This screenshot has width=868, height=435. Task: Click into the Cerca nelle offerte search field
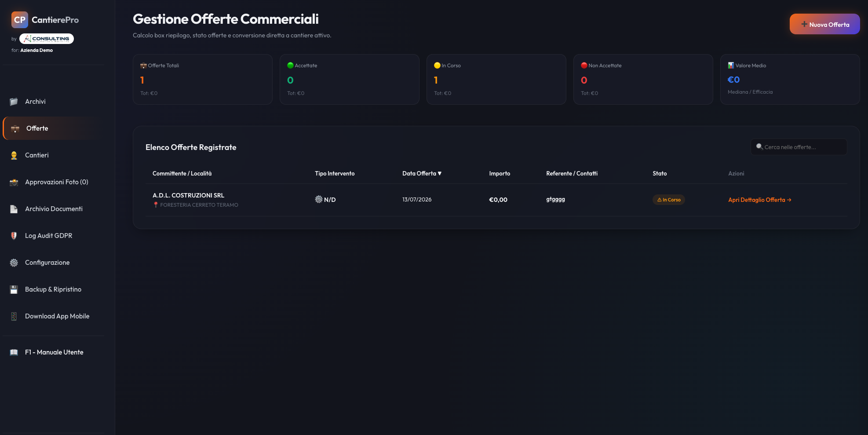point(799,147)
